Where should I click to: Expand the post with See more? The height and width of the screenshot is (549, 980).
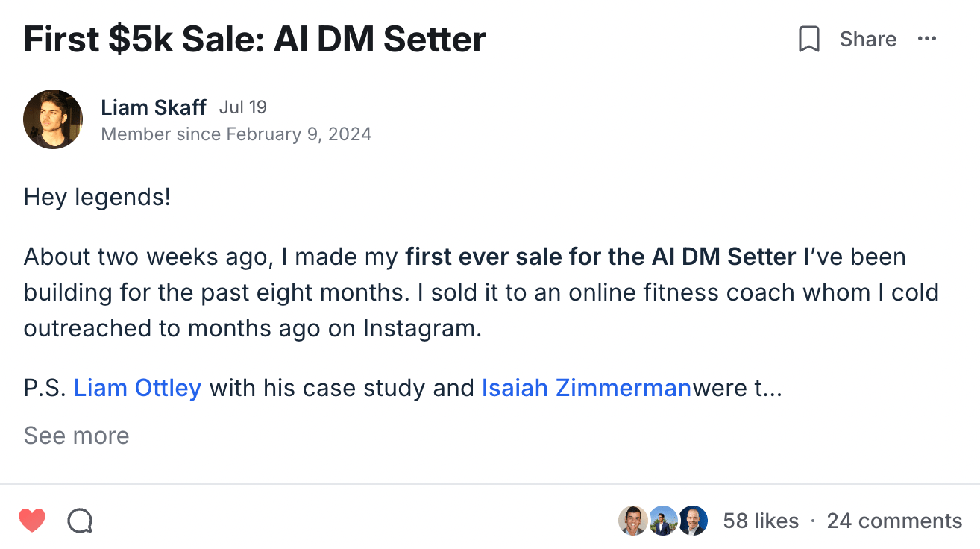click(x=76, y=436)
